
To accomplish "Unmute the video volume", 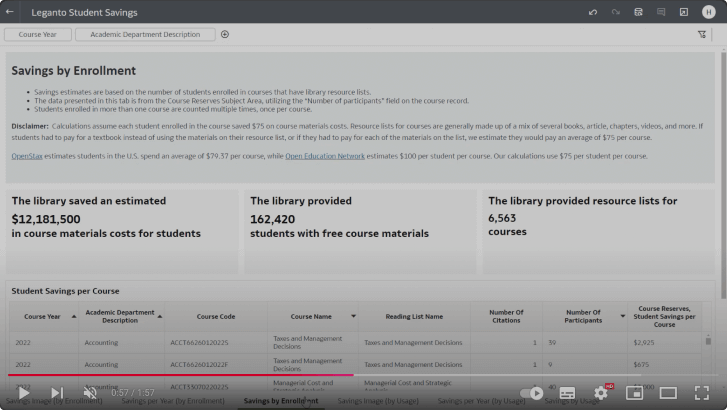I will tap(90, 393).
